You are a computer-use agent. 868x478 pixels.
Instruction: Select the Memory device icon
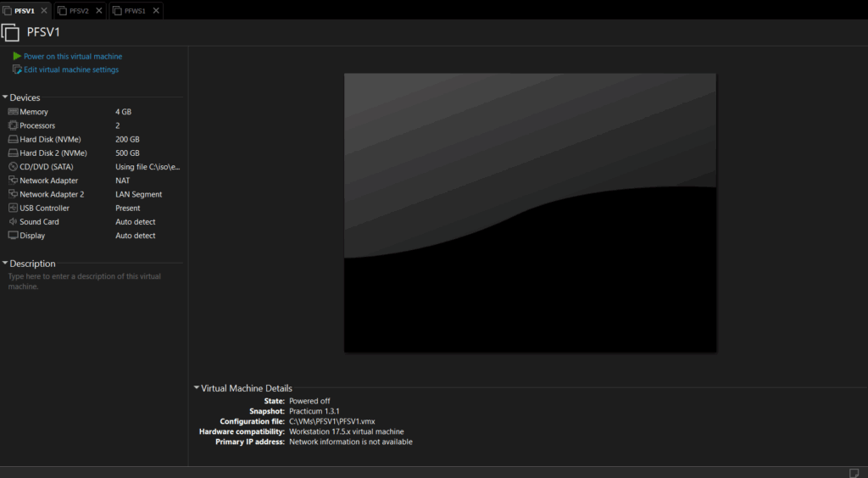click(x=13, y=112)
